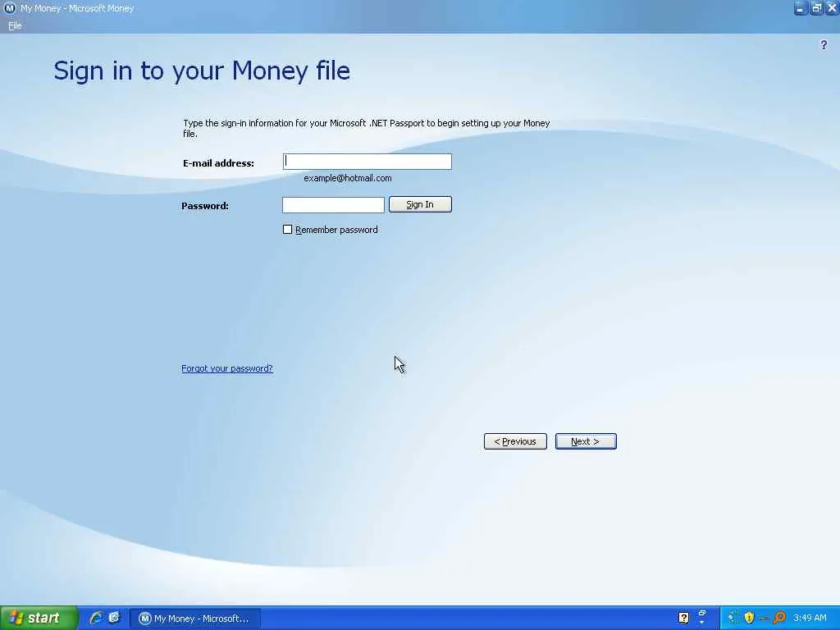Open the yellow security shield tray icon
Image resolution: width=840 pixels, height=630 pixels.
(749, 618)
